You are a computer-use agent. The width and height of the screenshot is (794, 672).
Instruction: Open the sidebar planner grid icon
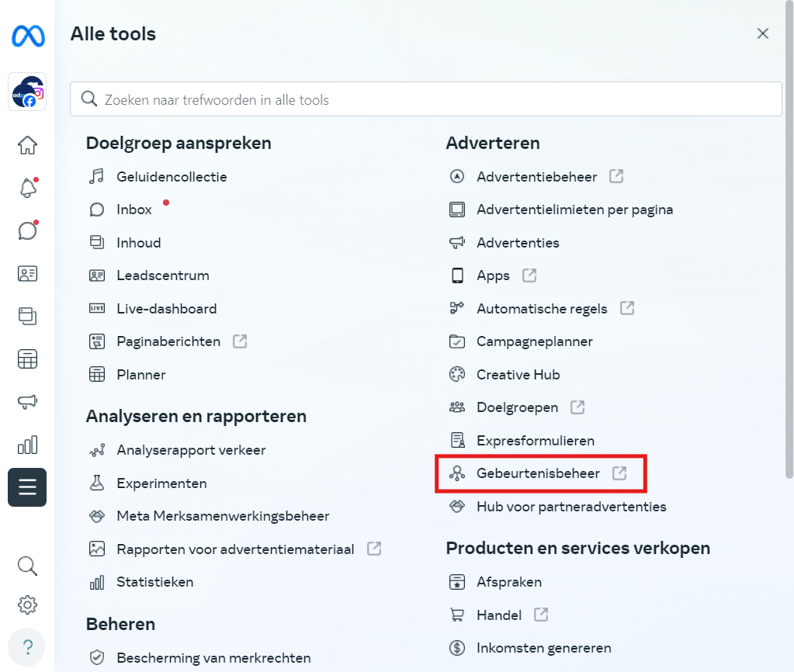[x=27, y=359]
